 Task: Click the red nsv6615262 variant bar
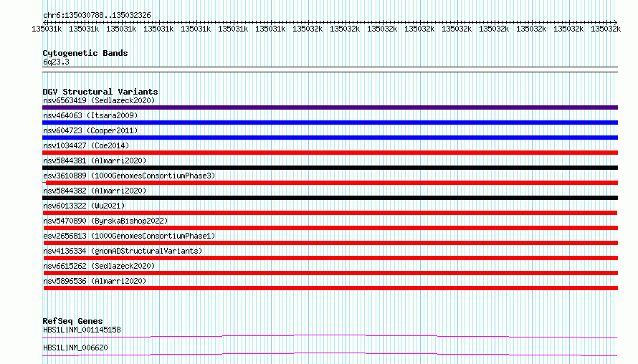(x=330, y=273)
